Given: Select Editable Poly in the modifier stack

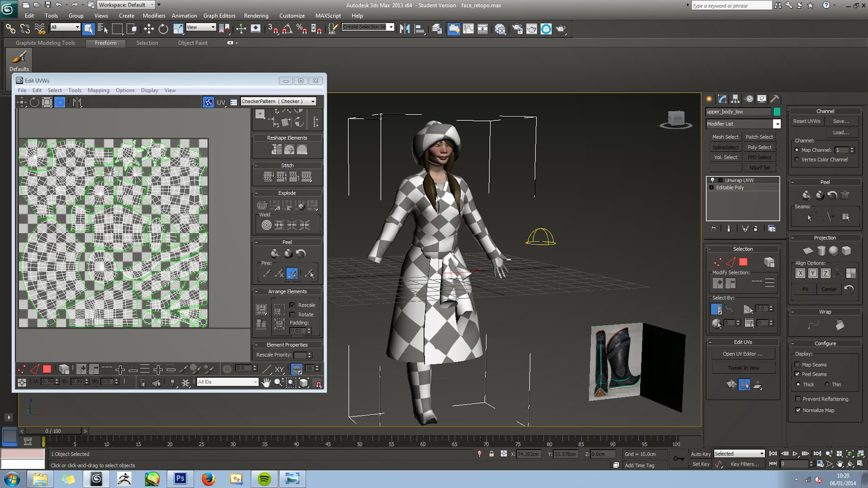Looking at the screenshot, I should 730,188.
